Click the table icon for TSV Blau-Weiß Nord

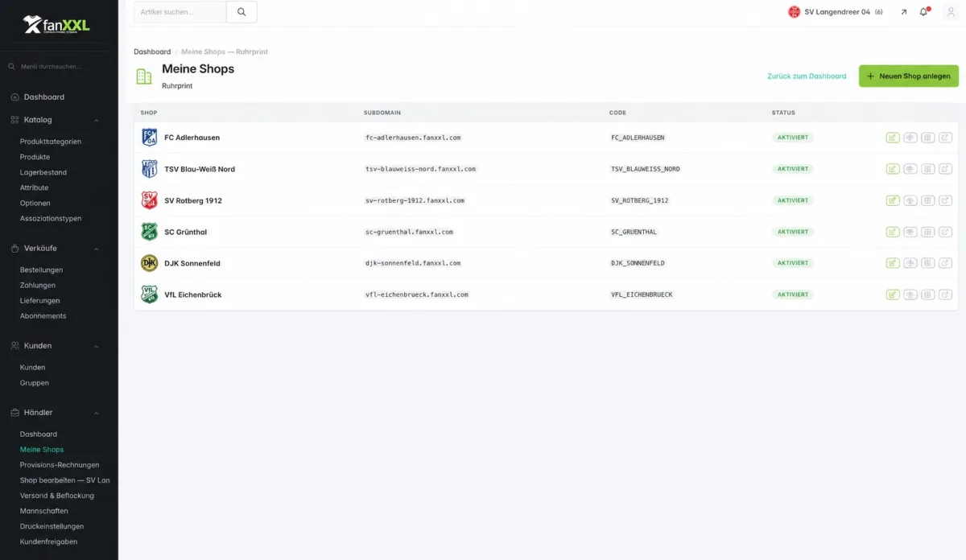tap(928, 169)
